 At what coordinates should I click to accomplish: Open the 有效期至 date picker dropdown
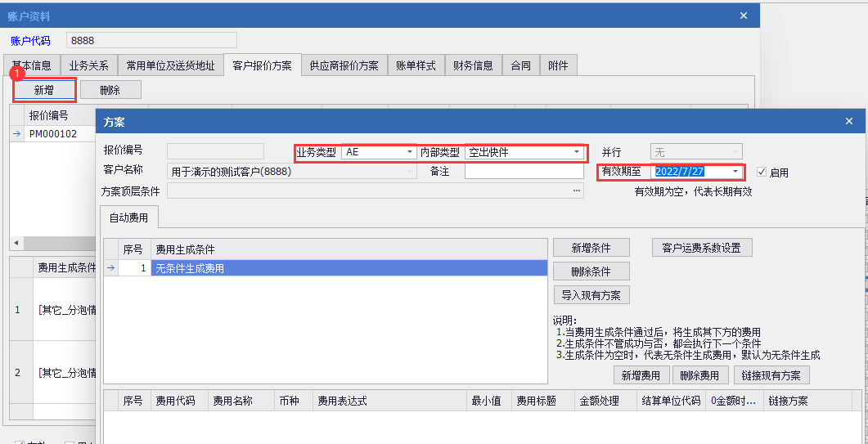pos(735,172)
